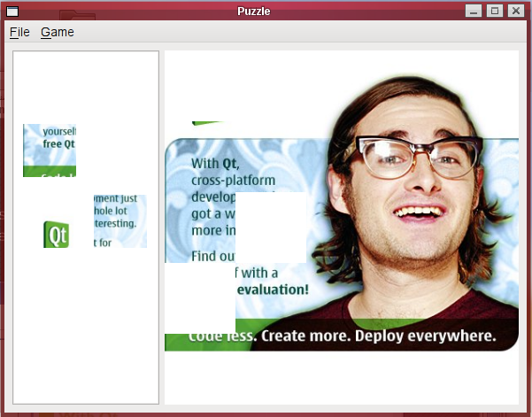Close the Puzzle window

point(516,11)
